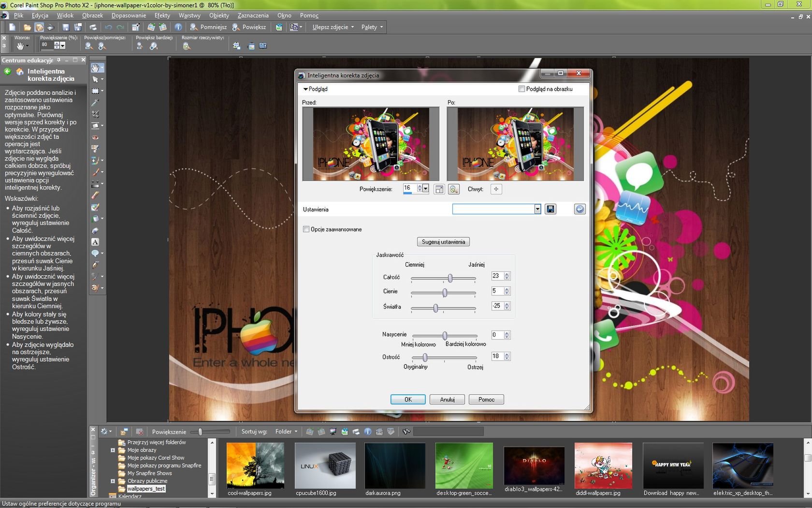Image resolution: width=812 pixels, height=508 pixels.
Task: Select the speech bubble Preset Shape tool
Action: tap(96, 254)
